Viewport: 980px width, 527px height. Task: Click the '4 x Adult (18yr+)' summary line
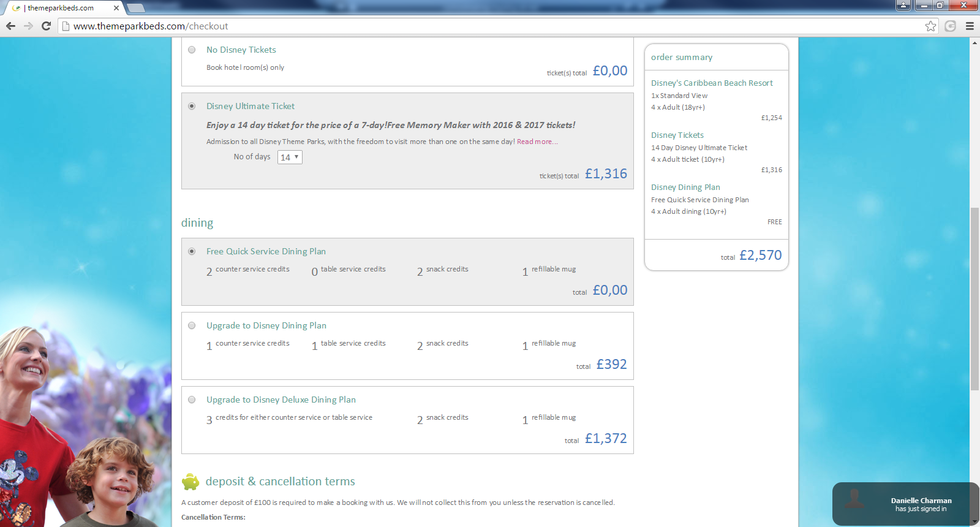tap(678, 107)
